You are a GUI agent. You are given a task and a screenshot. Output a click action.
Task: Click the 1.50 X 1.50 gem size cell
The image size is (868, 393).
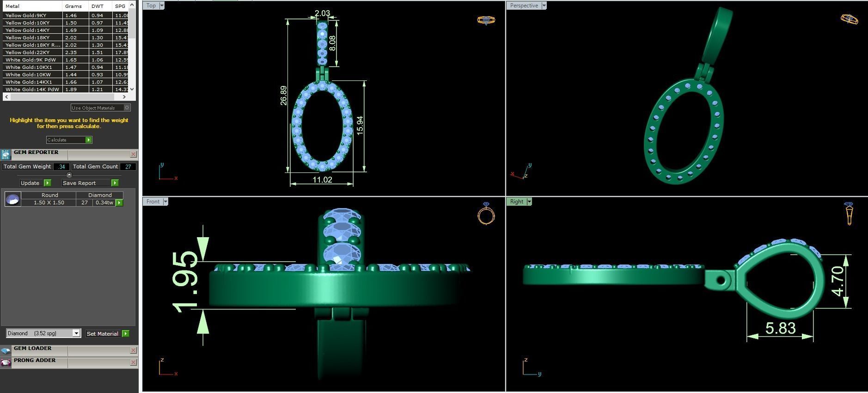[x=49, y=203]
